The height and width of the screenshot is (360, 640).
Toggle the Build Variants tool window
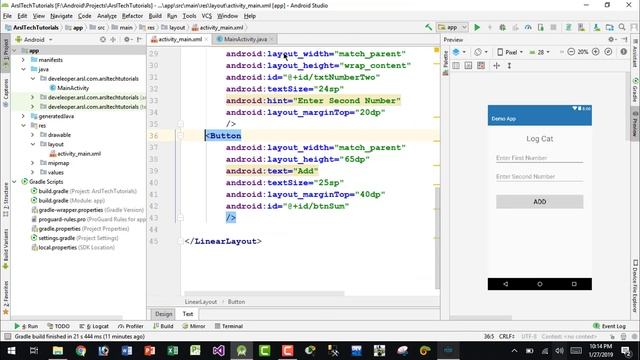(x=5, y=249)
